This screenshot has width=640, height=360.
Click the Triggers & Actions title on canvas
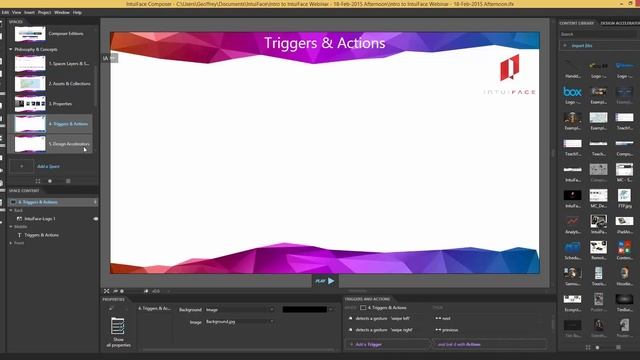[324, 43]
